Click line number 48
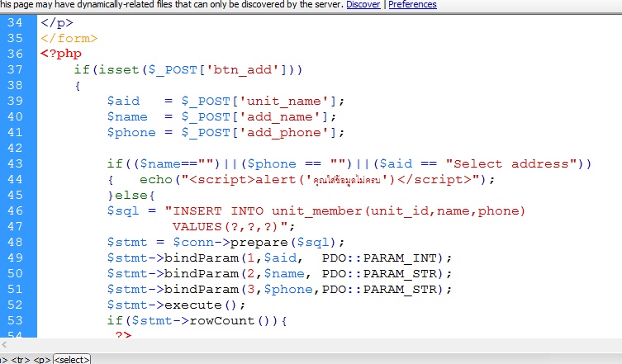 pos(15,243)
